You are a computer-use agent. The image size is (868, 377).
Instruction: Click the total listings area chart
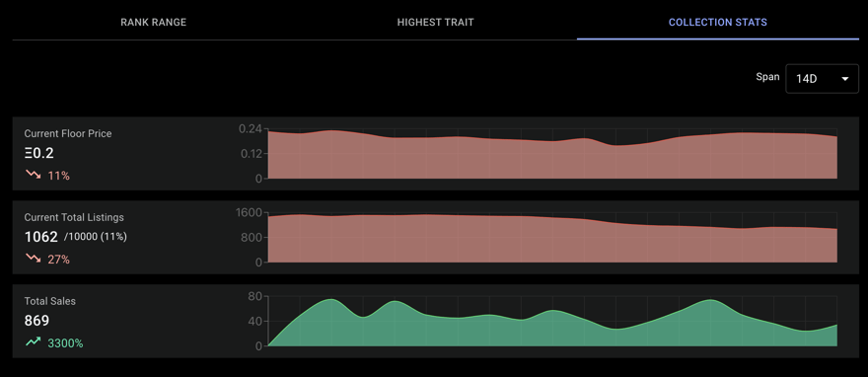[x=552, y=238]
